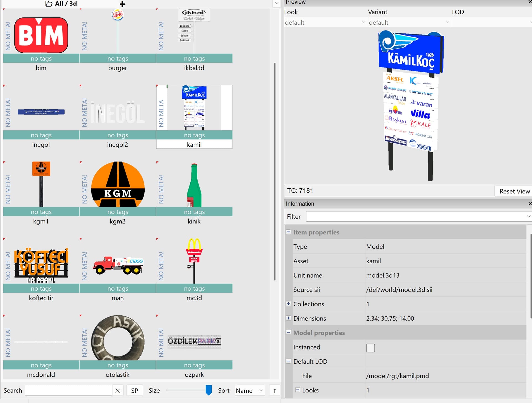Open the Filter dropdown in the Information panel

pyautogui.click(x=528, y=216)
